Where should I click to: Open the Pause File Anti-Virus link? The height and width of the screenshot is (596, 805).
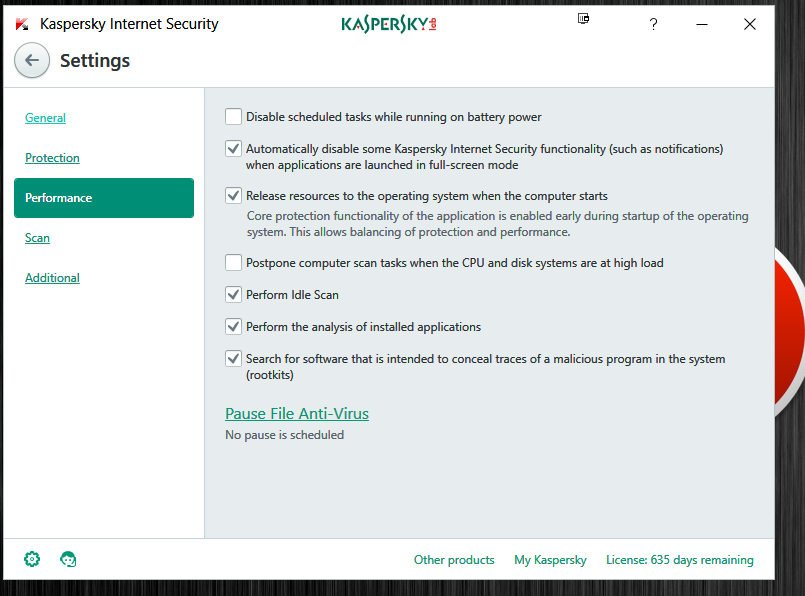coord(297,413)
